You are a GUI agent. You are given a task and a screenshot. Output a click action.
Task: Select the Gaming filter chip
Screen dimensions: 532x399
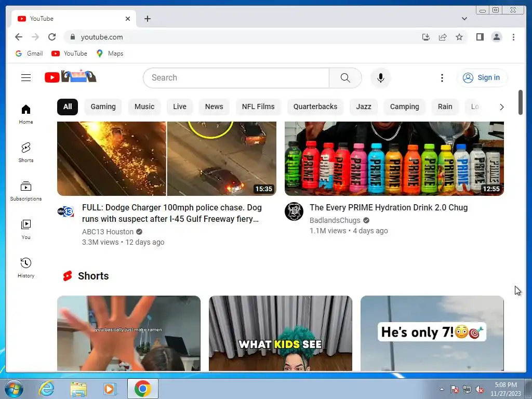click(x=103, y=107)
